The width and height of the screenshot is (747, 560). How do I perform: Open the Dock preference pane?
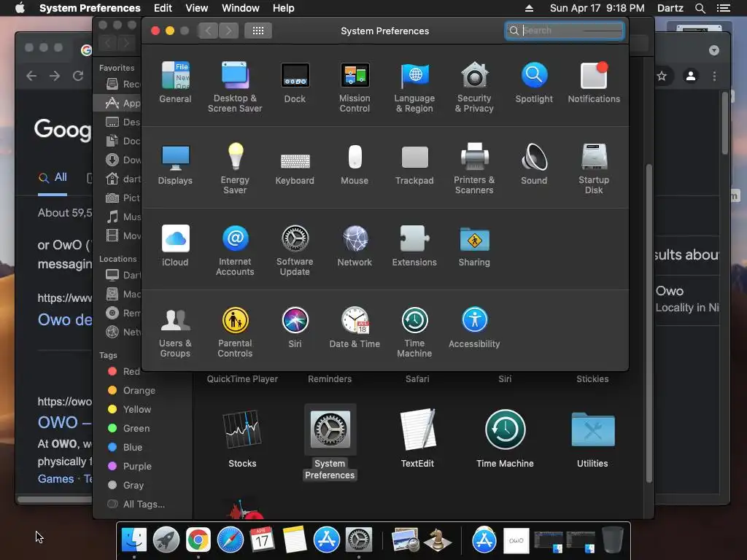click(x=295, y=83)
